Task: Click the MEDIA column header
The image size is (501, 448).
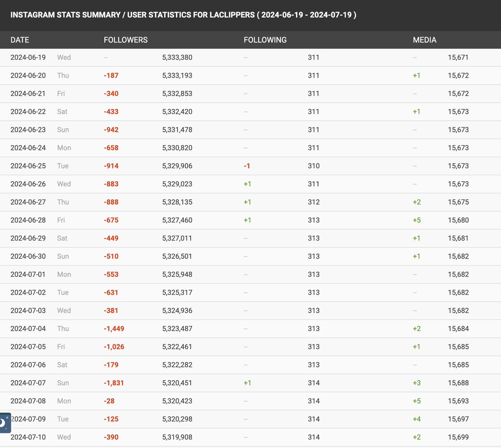Action: 425,40
